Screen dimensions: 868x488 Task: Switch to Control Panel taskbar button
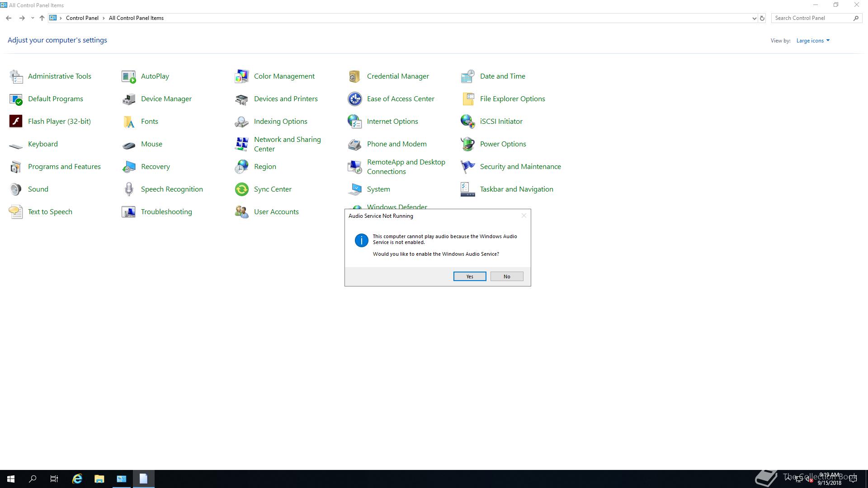pos(122,479)
